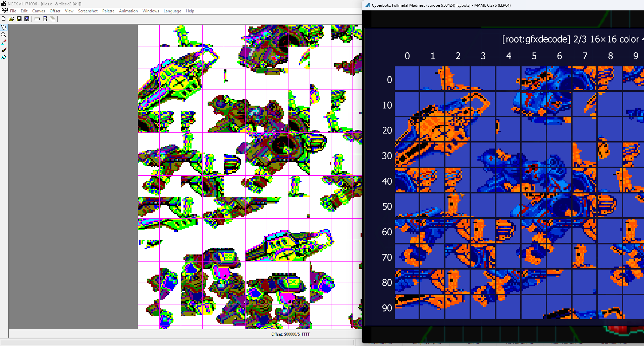
Task: Open the Screenshot menu
Action: pyautogui.click(x=88, y=11)
